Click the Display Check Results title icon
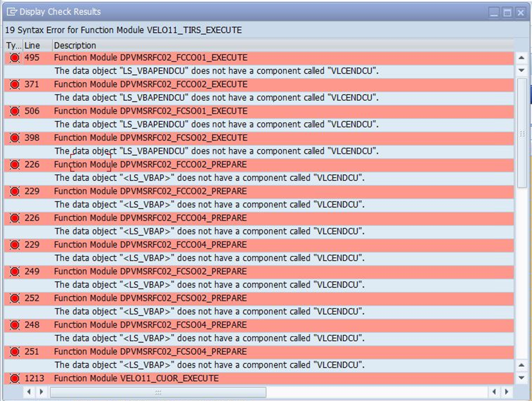Screen dimensions: 532x401 click(x=12, y=12)
